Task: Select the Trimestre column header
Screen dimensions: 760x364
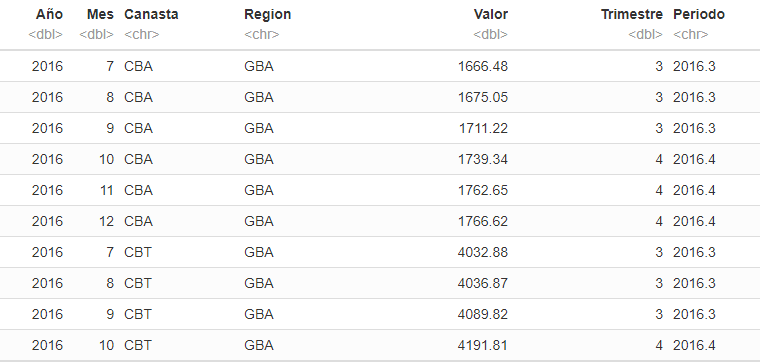Action: point(632,15)
